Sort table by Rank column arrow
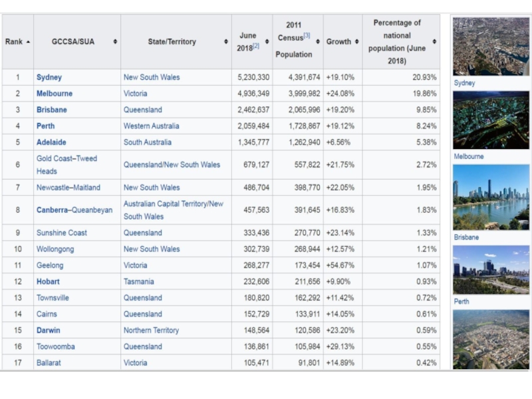 28,42
